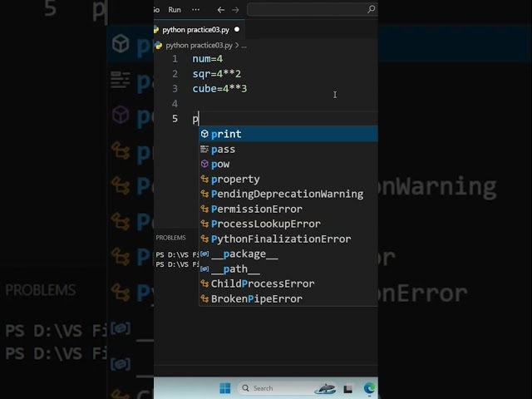Pick pow from the suggestion list
Viewport: 532px width, 399px height.
pyautogui.click(x=288, y=165)
